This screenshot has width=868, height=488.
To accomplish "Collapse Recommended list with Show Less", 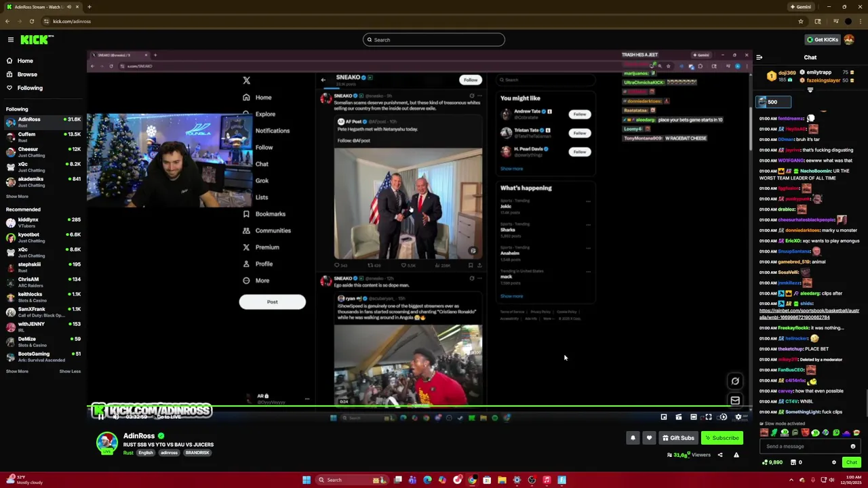I will (x=70, y=371).
